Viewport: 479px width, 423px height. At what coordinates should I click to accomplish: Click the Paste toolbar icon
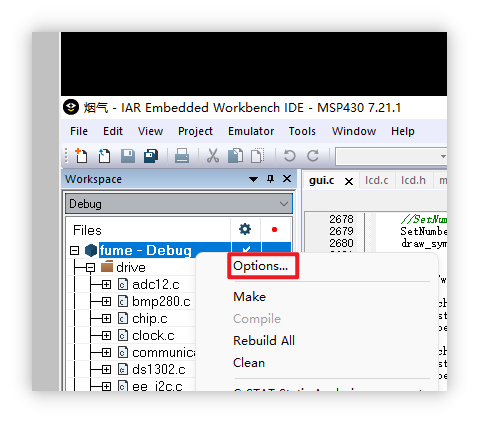pos(257,156)
